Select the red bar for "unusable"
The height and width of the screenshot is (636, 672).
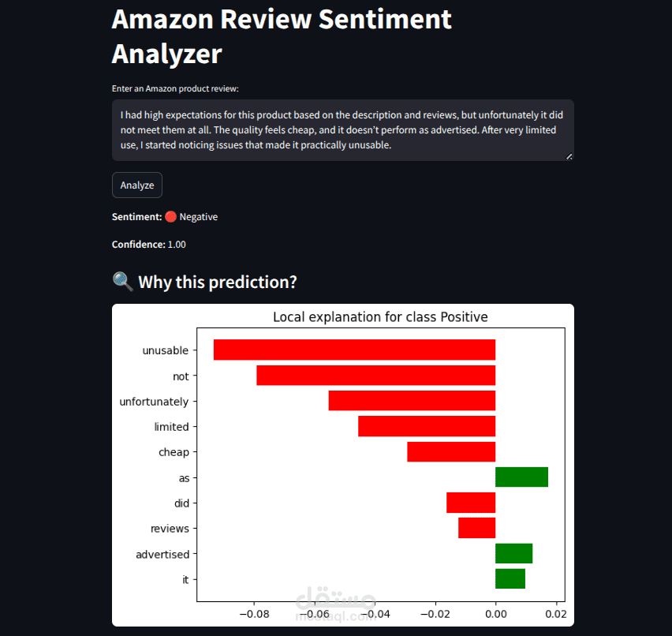pyautogui.click(x=354, y=350)
